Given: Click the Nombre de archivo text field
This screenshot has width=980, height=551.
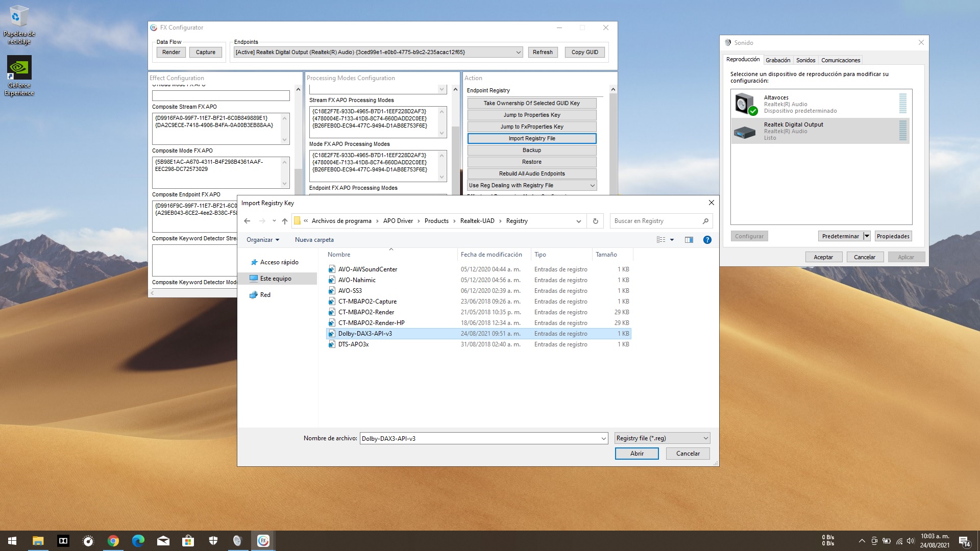Looking at the screenshot, I should pyautogui.click(x=480, y=438).
